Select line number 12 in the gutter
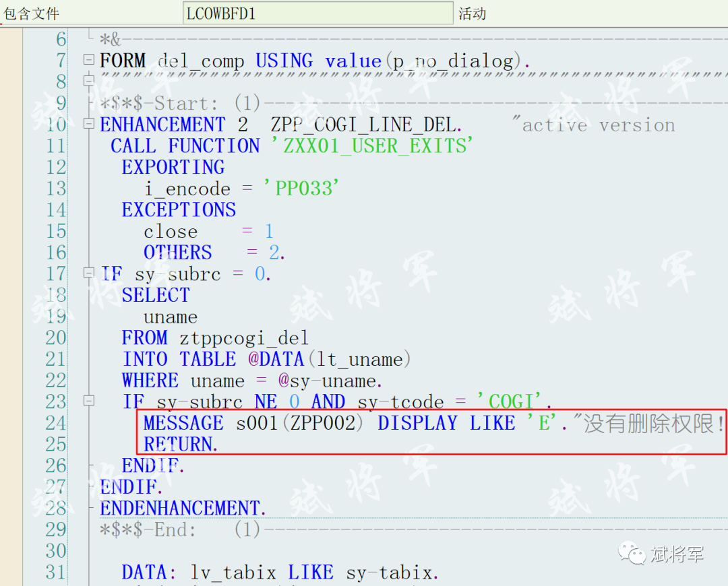Screen dimensions: 728x586 (x=56, y=167)
